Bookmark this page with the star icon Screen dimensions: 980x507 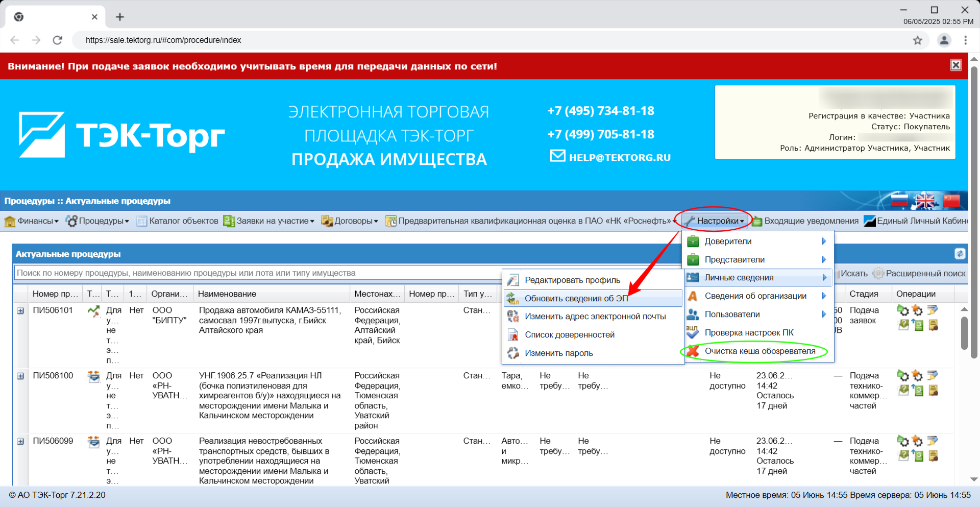point(918,40)
